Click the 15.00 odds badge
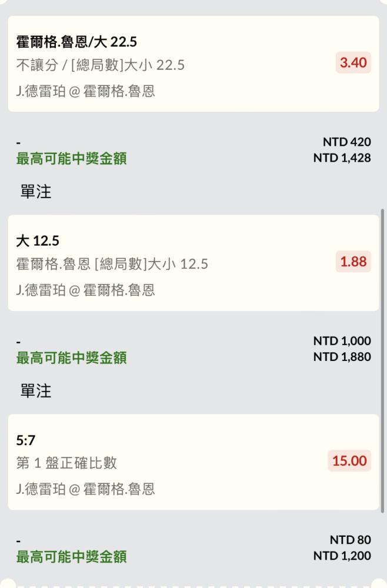Screen dimensions: 387x588 [349, 461]
